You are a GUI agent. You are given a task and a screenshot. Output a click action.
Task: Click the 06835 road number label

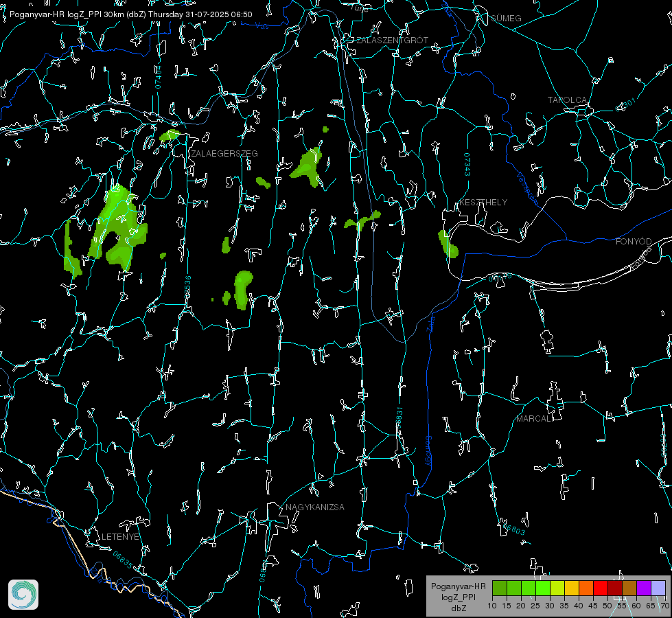point(123,560)
